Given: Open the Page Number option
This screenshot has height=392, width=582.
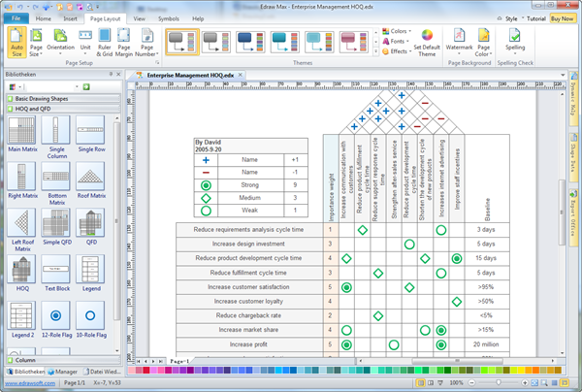Looking at the screenshot, I should (x=146, y=43).
